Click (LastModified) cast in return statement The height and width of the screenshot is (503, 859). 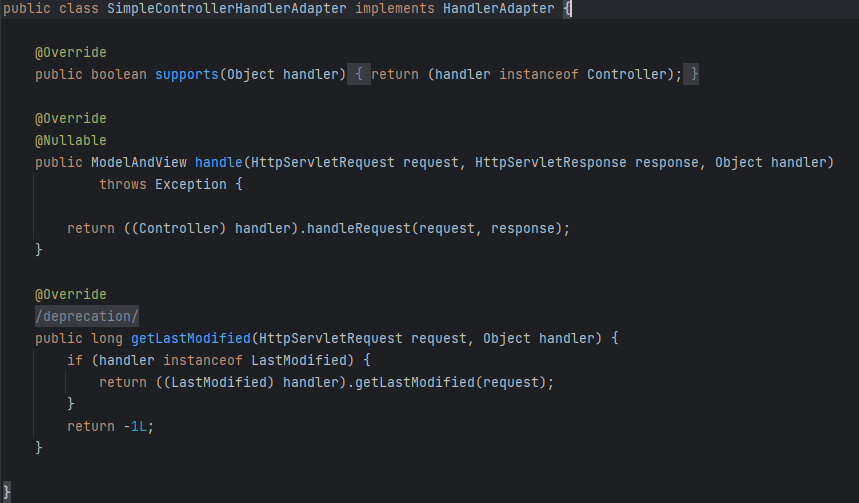point(219,382)
